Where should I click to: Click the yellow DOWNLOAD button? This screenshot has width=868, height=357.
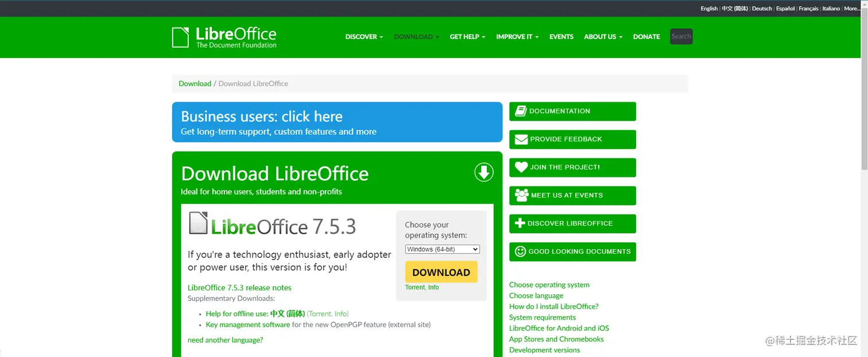tap(441, 272)
